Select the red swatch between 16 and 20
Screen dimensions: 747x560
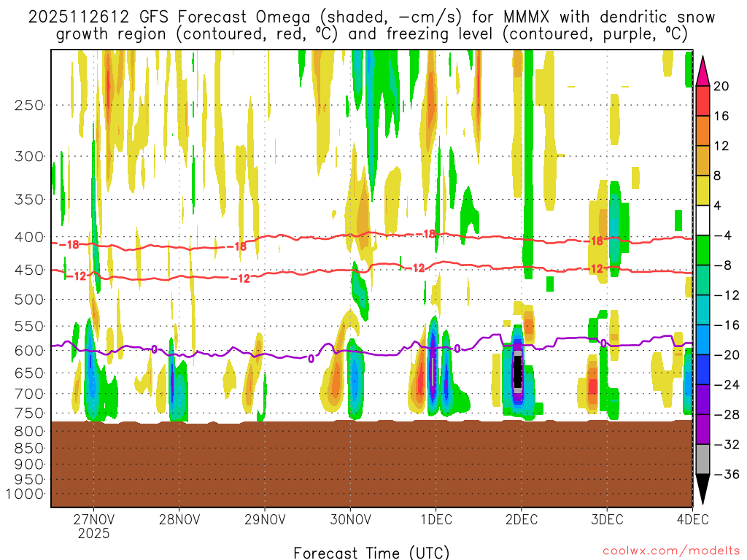[703, 101]
